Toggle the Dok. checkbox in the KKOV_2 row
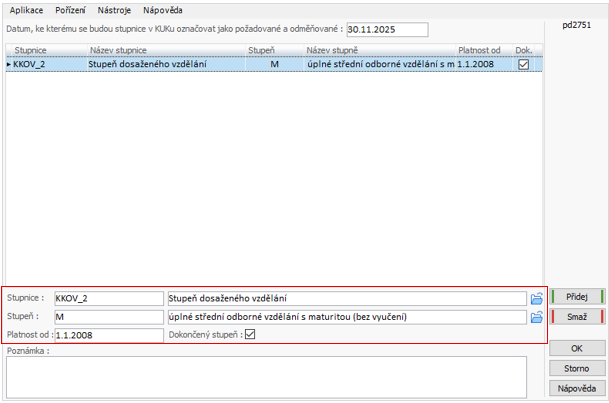The image size is (609, 403). (x=522, y=64)
